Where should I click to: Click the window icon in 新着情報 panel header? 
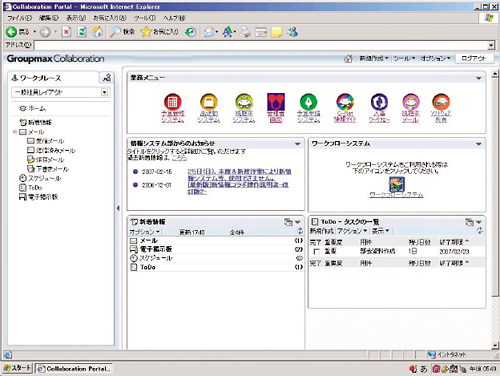[288, 222]
